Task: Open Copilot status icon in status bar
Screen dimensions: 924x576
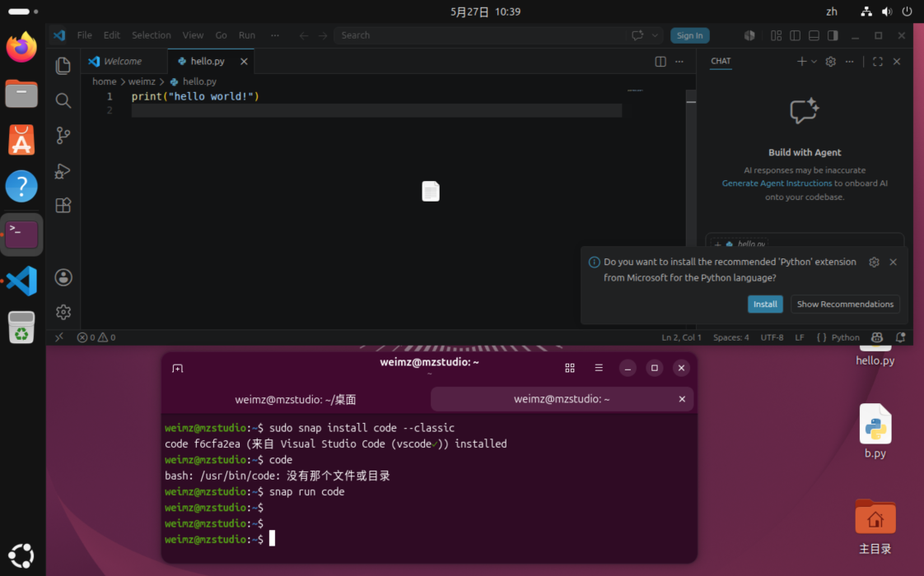Action: [x=877, y=337]
